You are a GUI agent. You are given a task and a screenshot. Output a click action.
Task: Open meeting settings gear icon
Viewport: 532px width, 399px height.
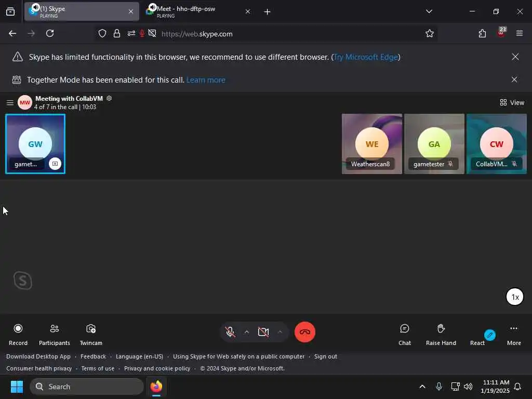tap(109, 98)
